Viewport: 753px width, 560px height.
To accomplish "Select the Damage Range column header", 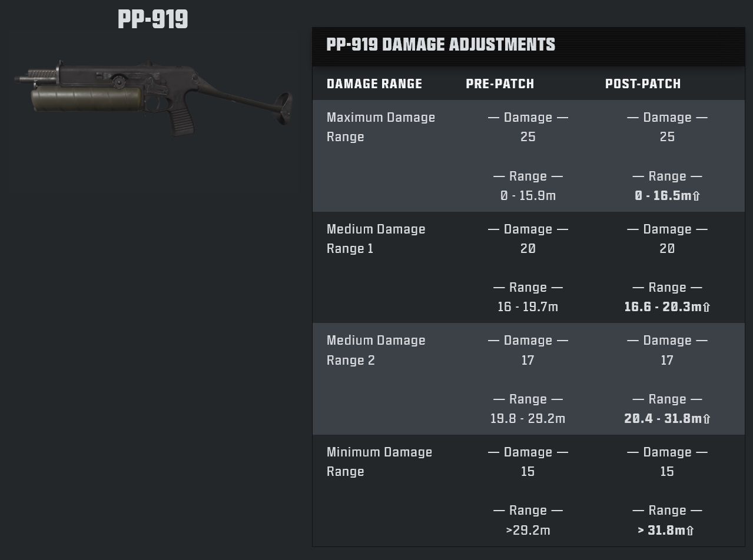I will 374,84.
